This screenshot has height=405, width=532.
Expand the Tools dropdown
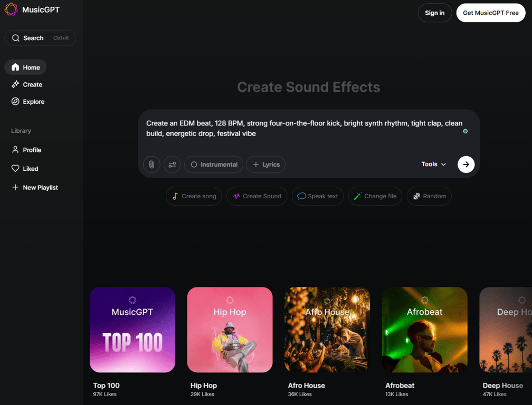(434, 164)
